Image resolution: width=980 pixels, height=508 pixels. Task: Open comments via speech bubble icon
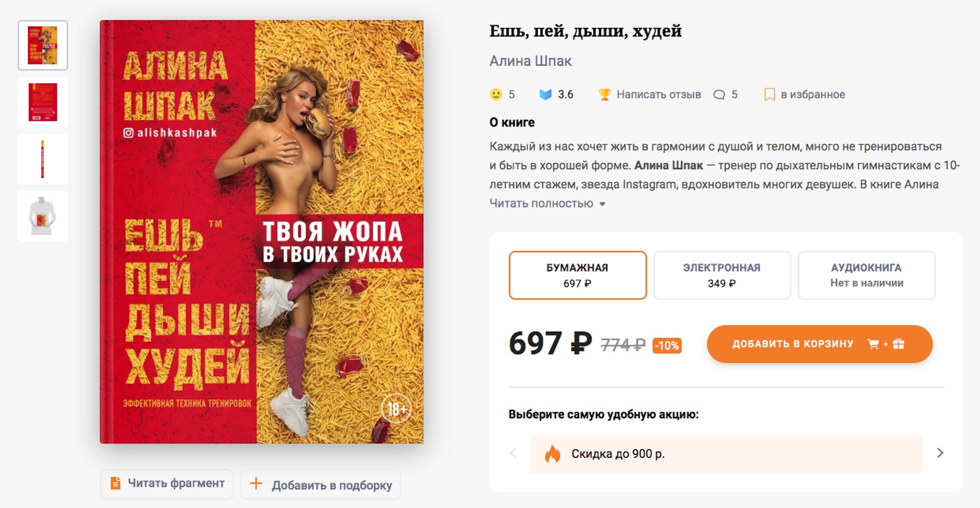719,94
